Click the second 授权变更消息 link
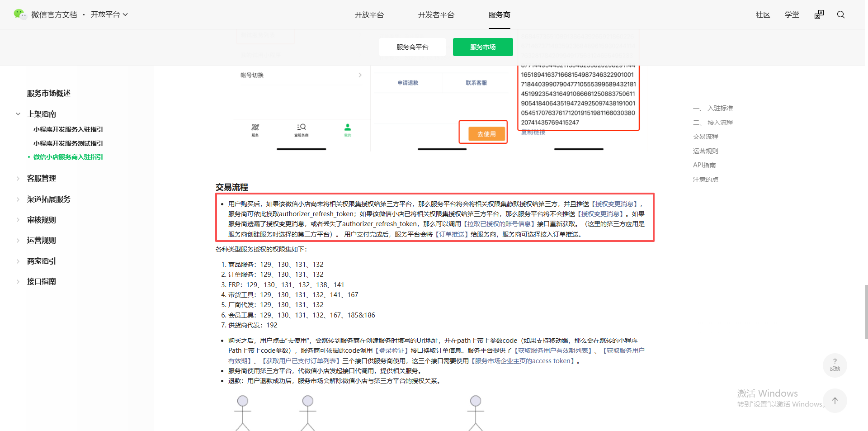 [600, 214]
